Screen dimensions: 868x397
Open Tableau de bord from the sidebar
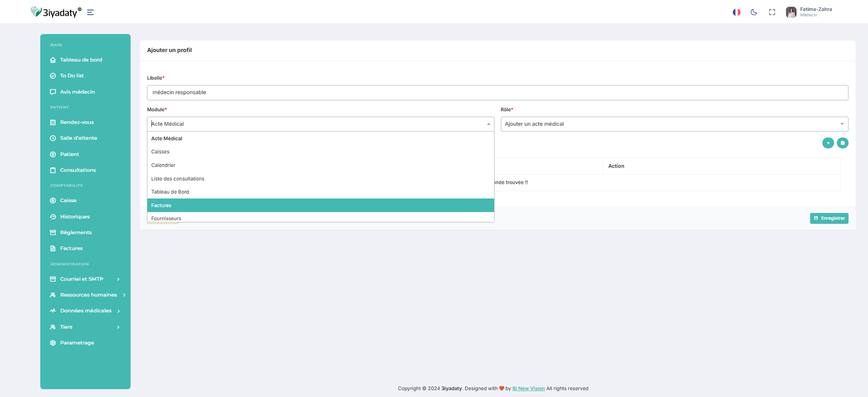81,60
